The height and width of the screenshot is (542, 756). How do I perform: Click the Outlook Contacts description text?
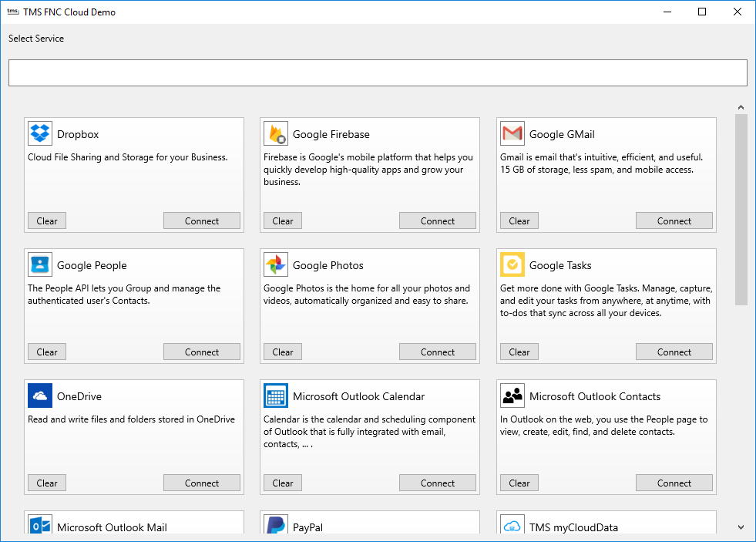[x=603, y=426]
